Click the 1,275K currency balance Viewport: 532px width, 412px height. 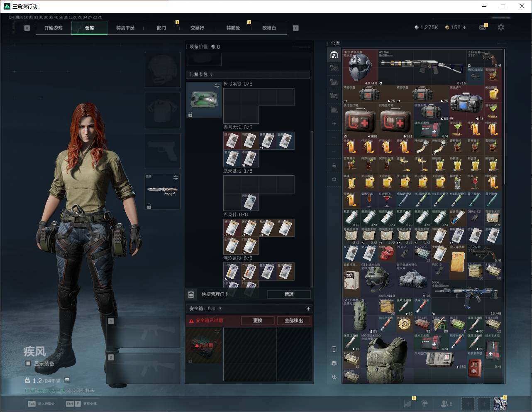(x=426, y=27)
